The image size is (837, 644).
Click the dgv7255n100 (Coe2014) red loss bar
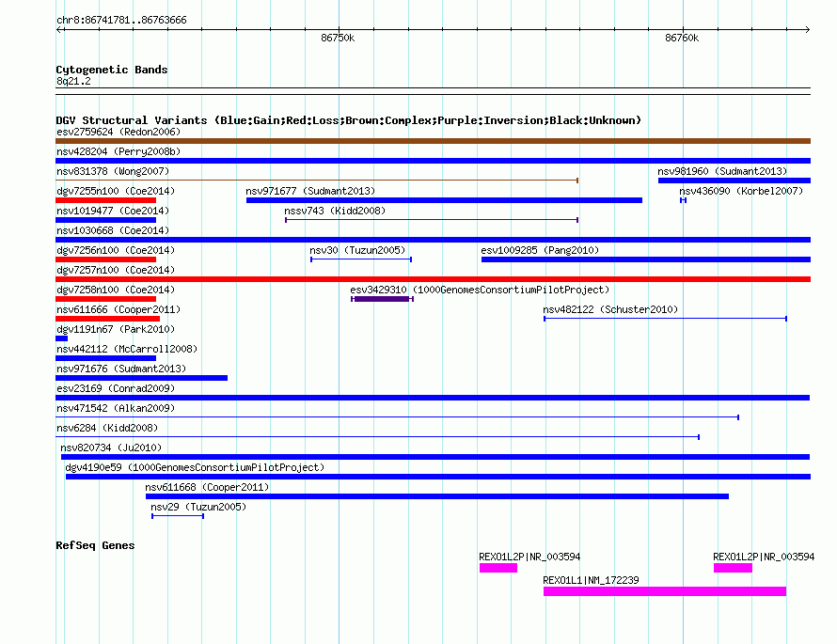(105, 200)
